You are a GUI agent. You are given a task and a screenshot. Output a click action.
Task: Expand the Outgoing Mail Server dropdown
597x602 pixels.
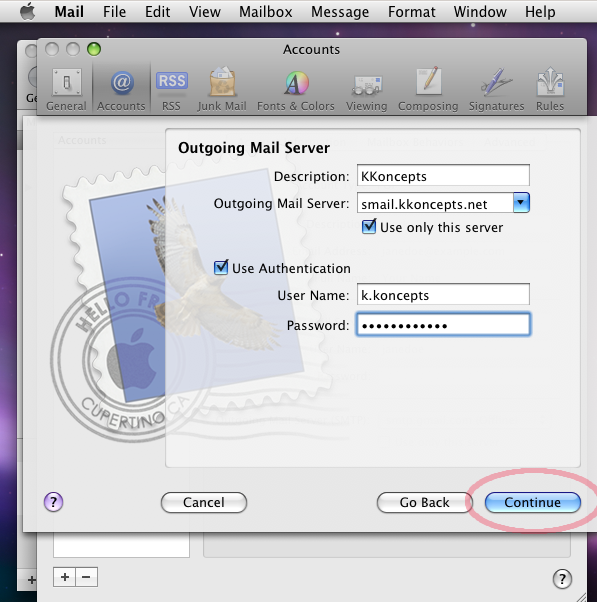tap(521, 203)
